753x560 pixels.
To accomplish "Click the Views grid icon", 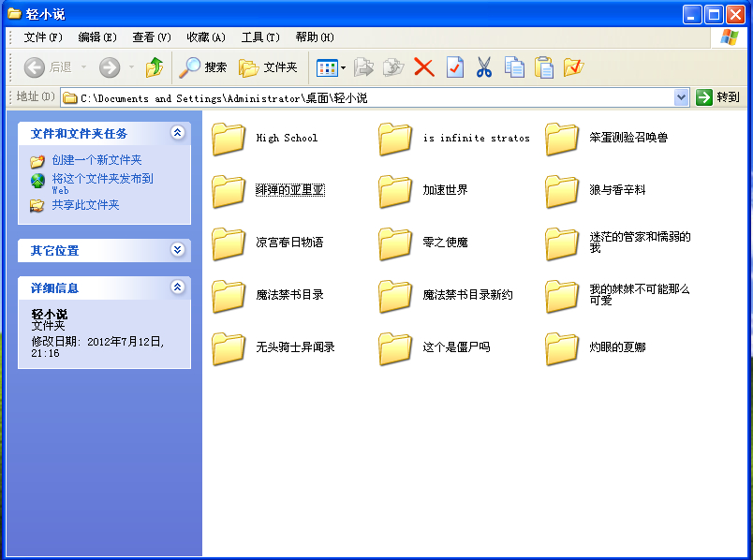I will click(327, 67).
